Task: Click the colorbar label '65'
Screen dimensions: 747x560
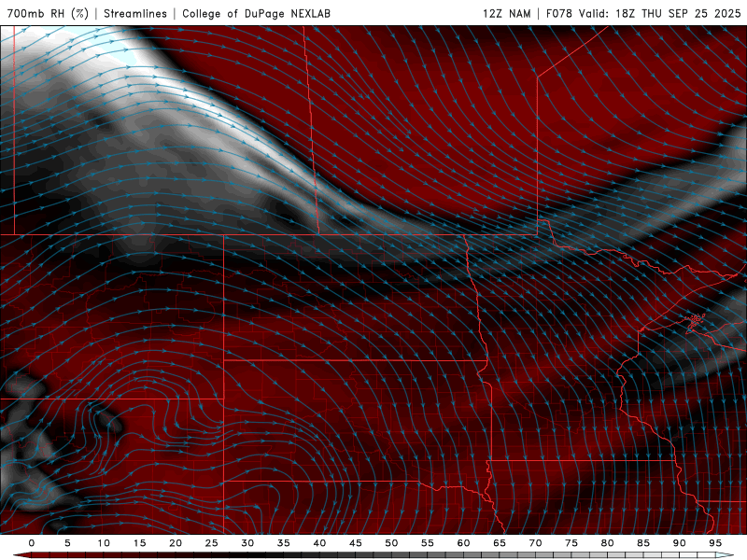Action: tap(500, 543)
